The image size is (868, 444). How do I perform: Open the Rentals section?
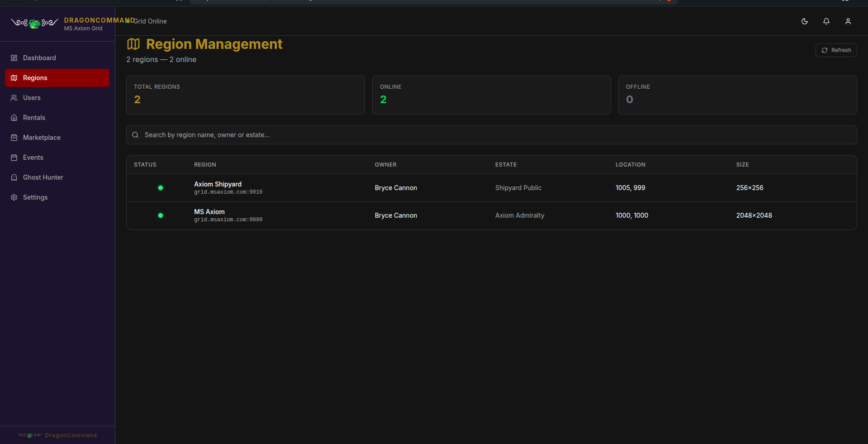click(x=57, y=118)
